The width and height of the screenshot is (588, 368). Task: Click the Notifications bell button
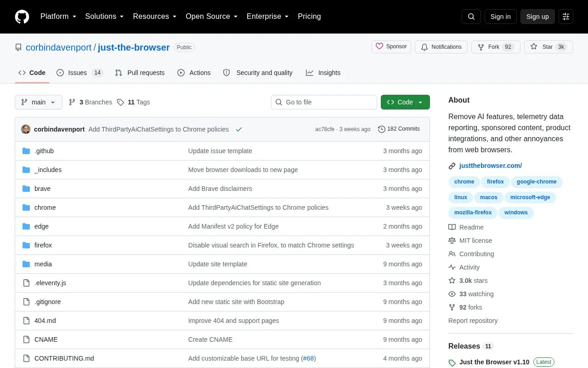tap(441, 47)
